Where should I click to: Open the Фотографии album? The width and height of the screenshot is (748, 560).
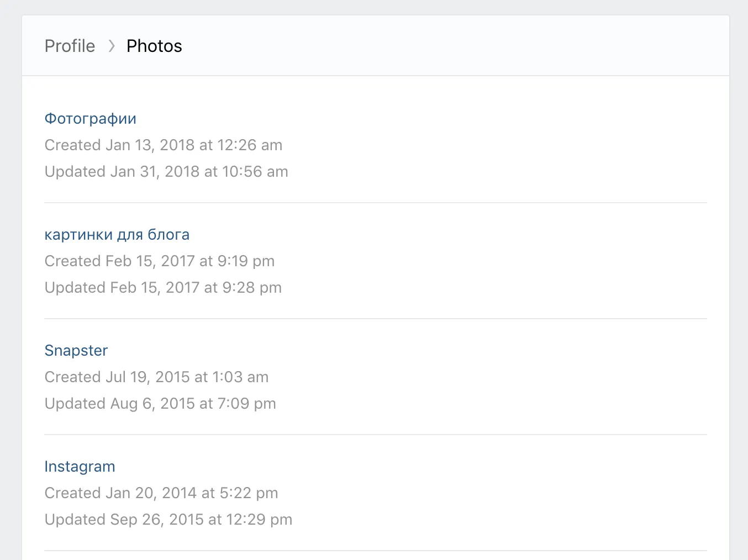click(x=90, y=119)
